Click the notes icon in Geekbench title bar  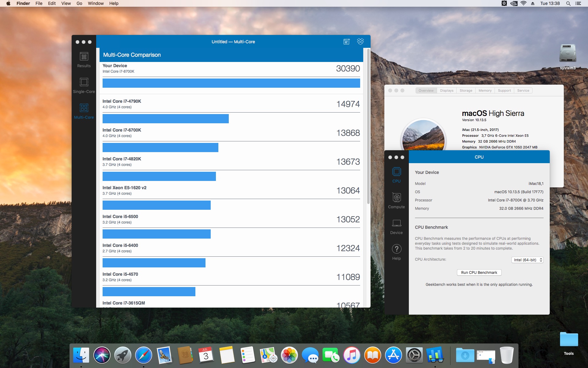pyautogui.click(x=346, y=42)
